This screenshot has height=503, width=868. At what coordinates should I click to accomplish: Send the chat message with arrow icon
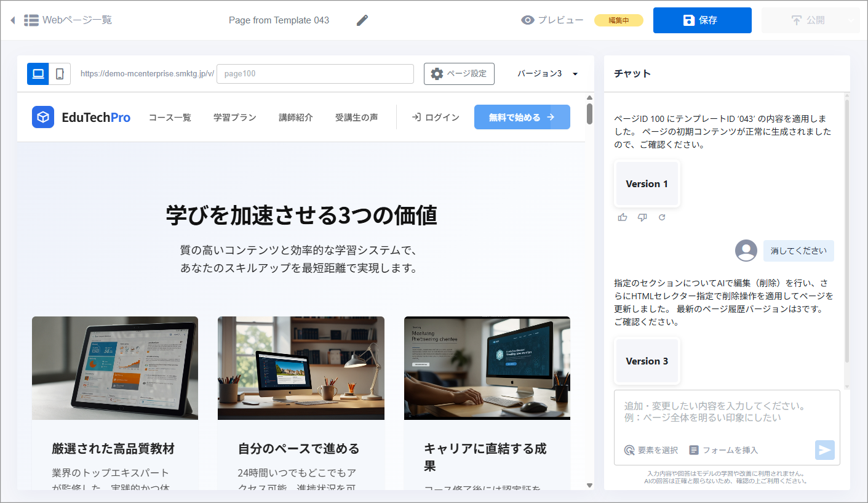(x=825, y=450)
